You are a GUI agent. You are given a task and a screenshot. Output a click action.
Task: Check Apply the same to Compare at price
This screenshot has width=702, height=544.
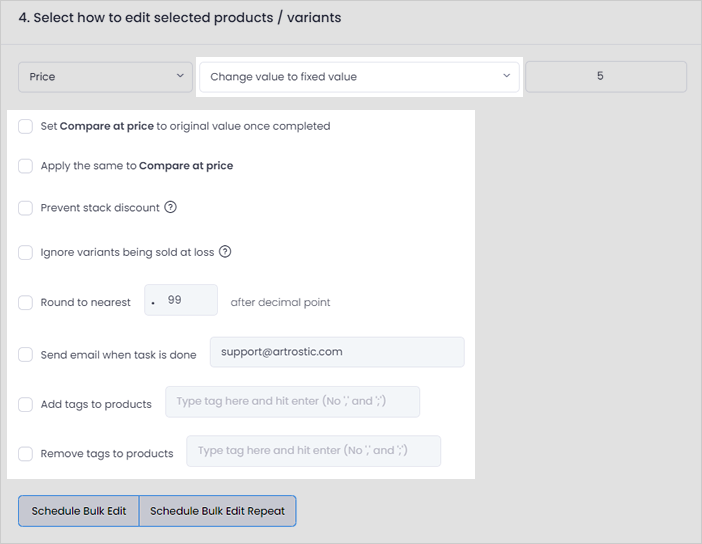coord(26,166)
